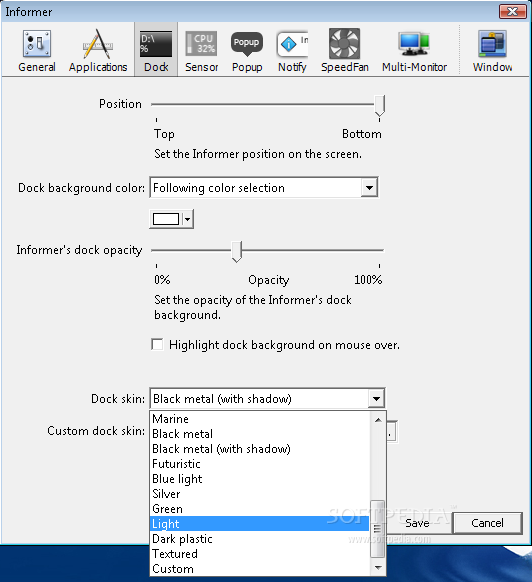Expand the Dock background color dropdown
Image resolution: width=532 pixels, height=582 pixels.
tap(369, 187)
